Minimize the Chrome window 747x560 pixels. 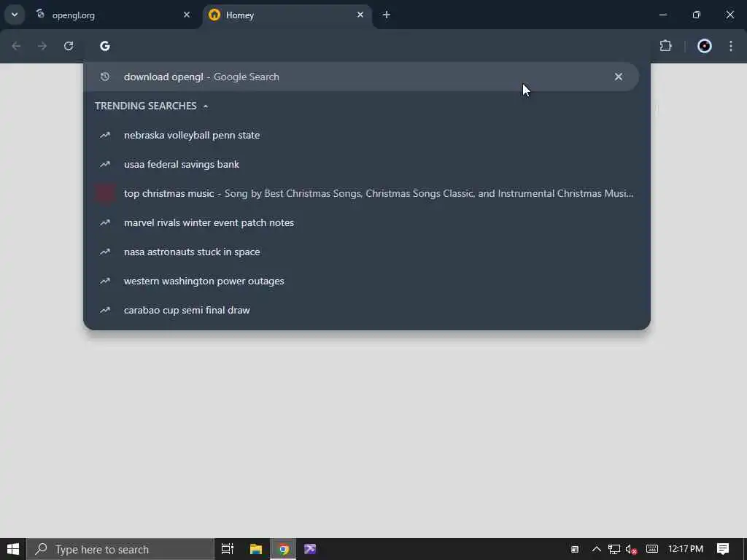click(x=662, y=15)
